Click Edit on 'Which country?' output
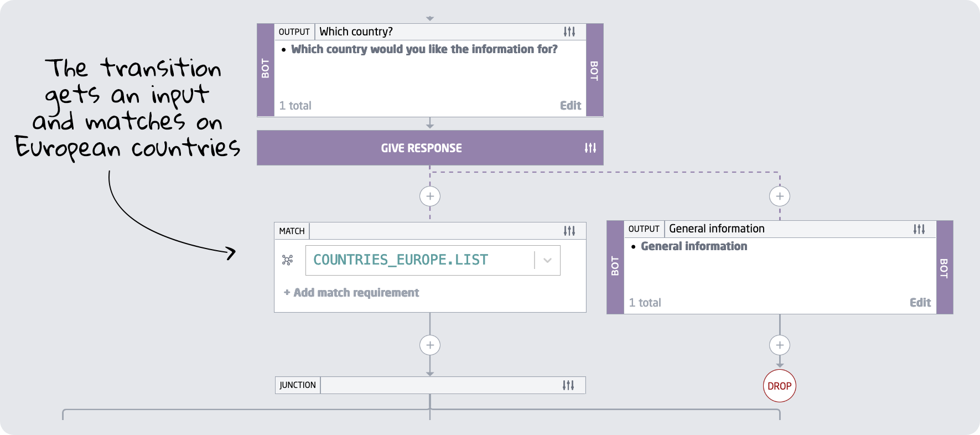980x435 pixels. coord(570,106)
